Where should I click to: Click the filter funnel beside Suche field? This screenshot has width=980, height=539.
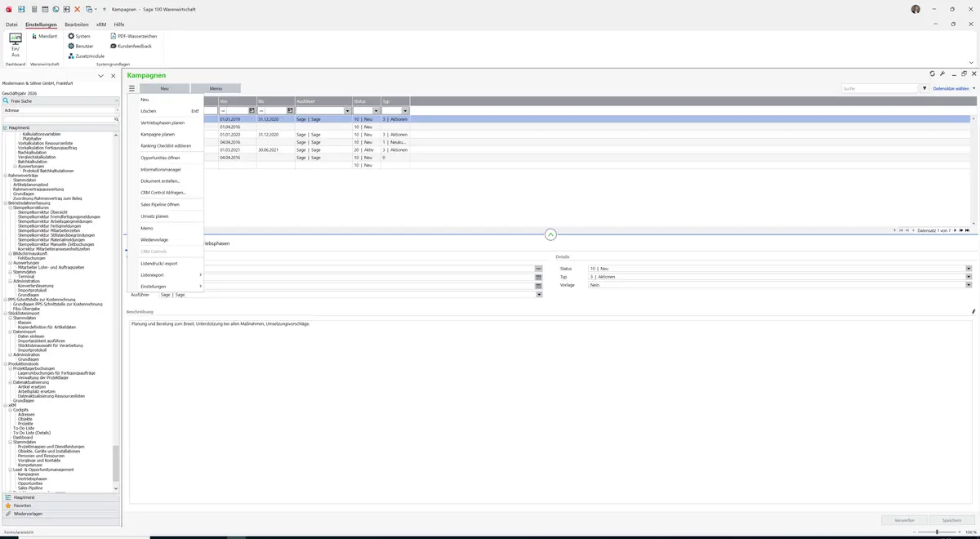pyautogui.click(x=924, y=88)
